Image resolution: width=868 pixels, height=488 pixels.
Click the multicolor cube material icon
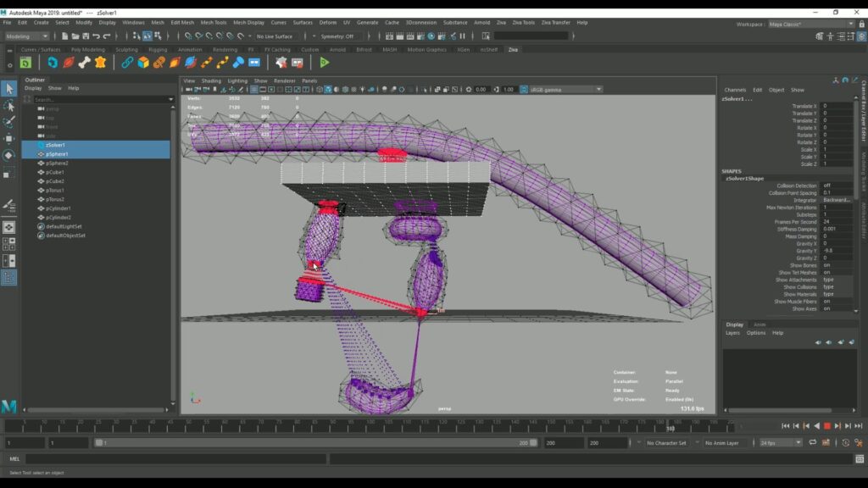142,63
